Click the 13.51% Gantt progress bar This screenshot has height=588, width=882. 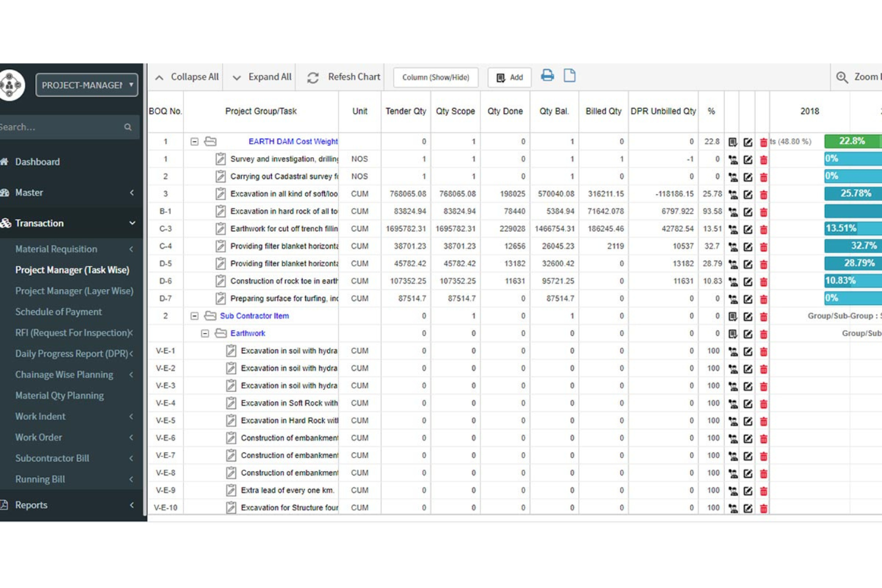853,228
